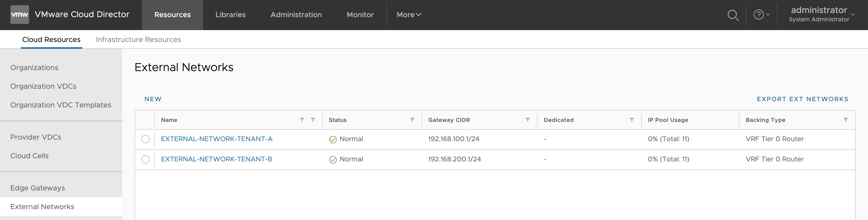Open the help question mark dropdown
This screenshot has width=868, height=220.
[x=761, y=15]
